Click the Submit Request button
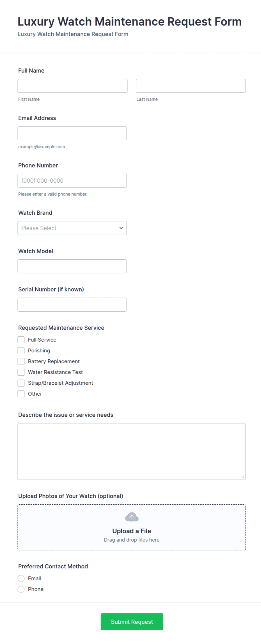 tap(132, 622)
